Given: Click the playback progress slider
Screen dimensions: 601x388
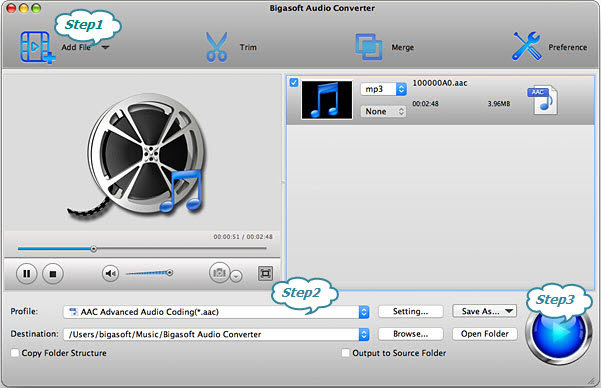Looking at the screenshot, I should (142, 249).
